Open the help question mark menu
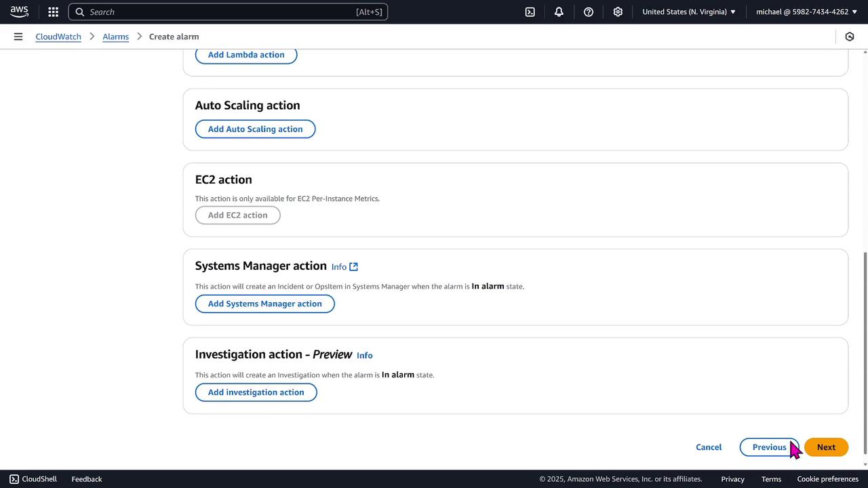Image resolution: width=868 pixels, height=488 pixels. (589, 12)
